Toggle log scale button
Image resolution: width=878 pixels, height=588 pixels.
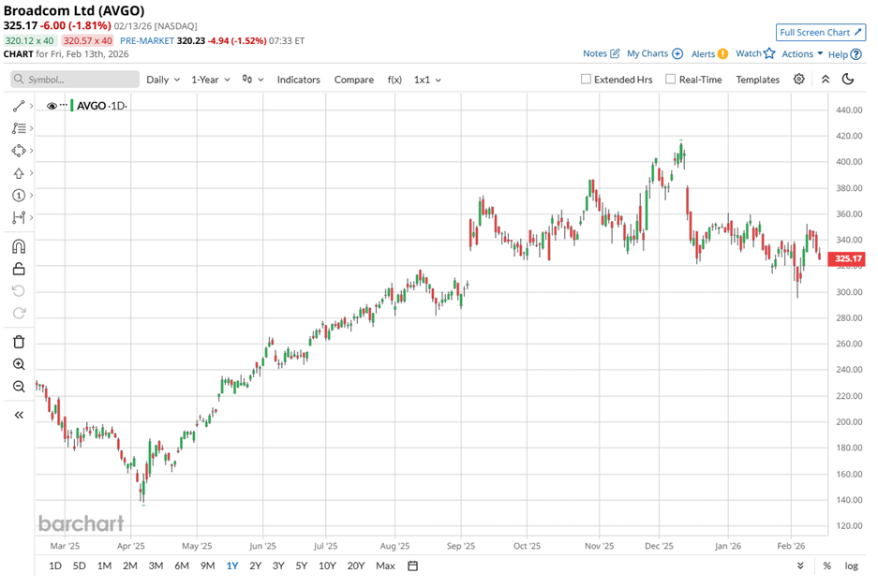tap(851, 566)
